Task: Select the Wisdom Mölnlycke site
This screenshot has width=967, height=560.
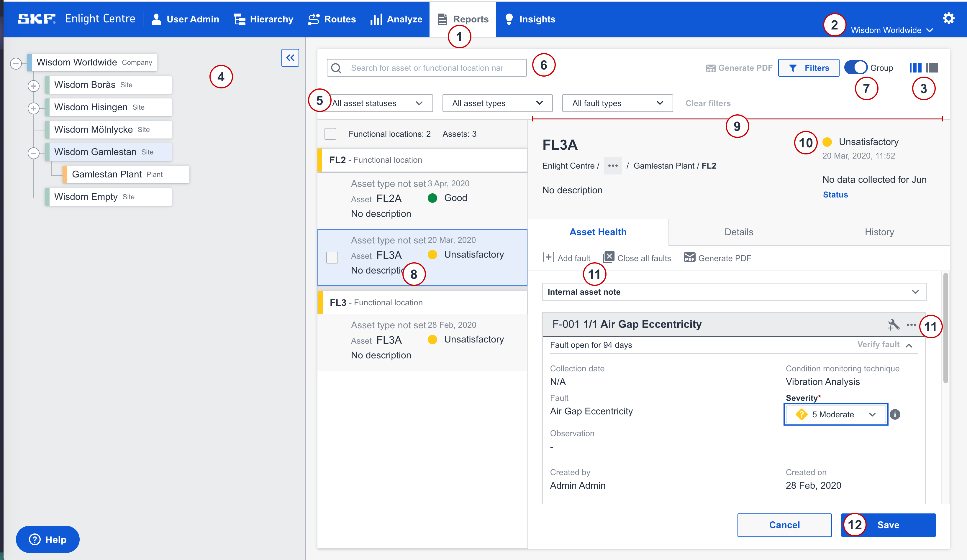Action: (x=108, y=130)
